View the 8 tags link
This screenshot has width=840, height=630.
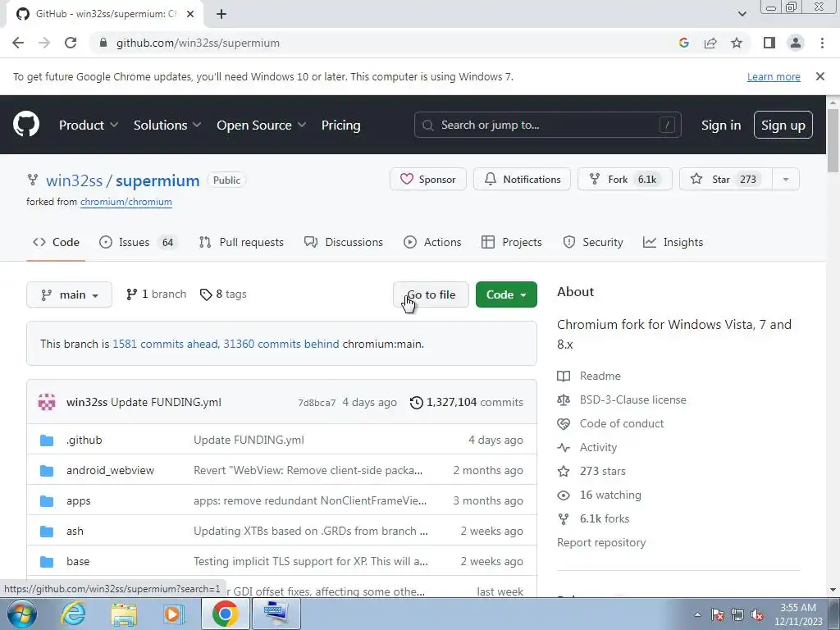pyautogui.click(x=223, y=294)
